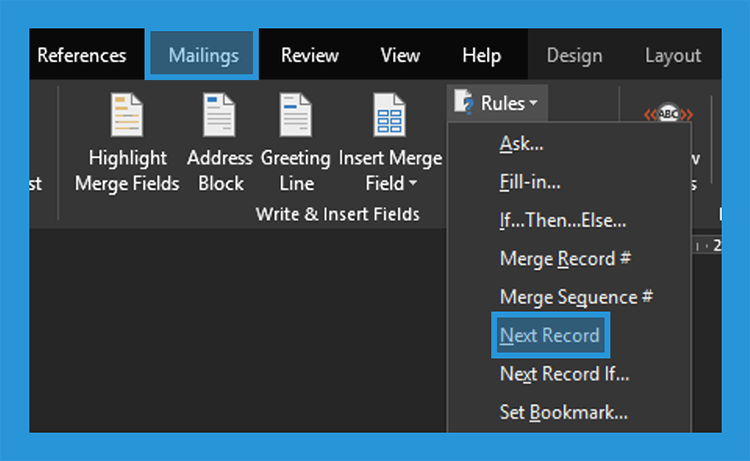Click the Write & Insert Fields group label
This screenshot has height=461, width=750.
(338, 214)
